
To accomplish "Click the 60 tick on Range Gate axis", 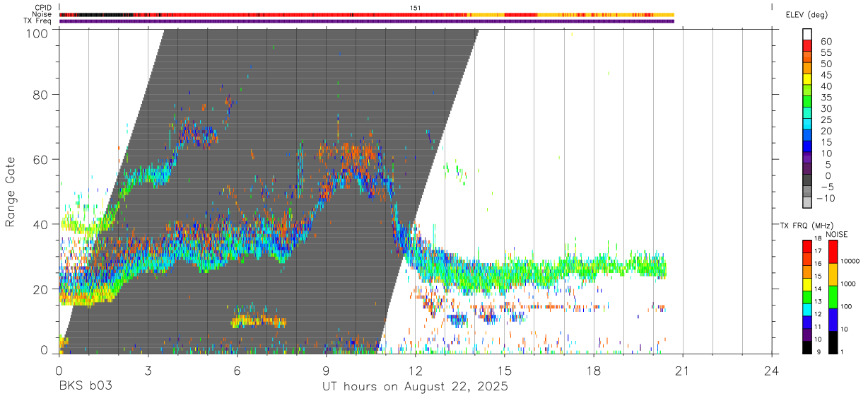I will tap(41, 159).
